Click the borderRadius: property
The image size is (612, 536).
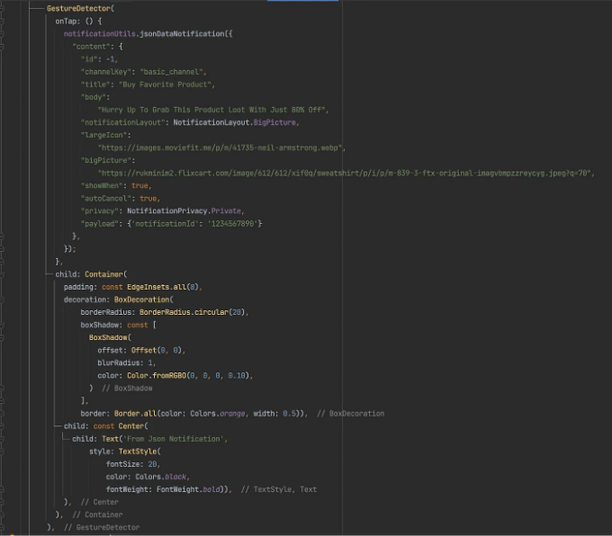(x=108, y=312)
